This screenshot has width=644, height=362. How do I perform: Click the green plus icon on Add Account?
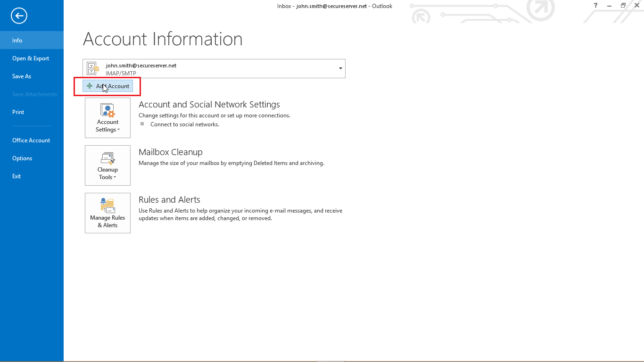click(90, 86)
